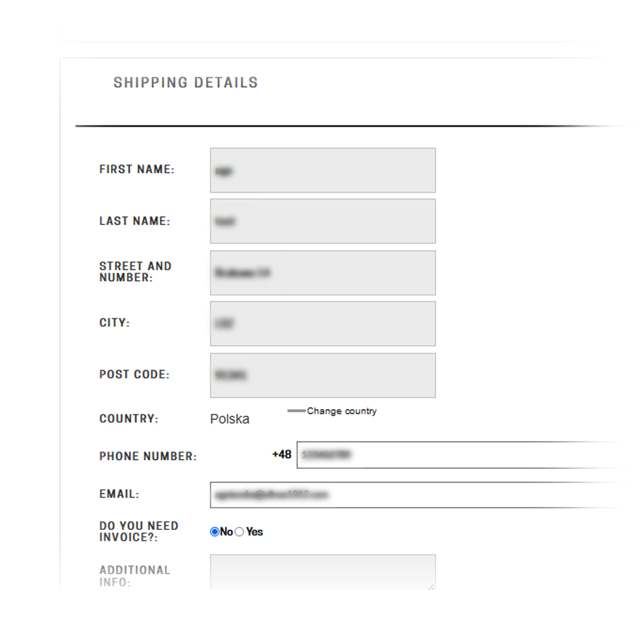Click the "Do you need invoice?" label
644x644 pixels.
coord(139,531)
